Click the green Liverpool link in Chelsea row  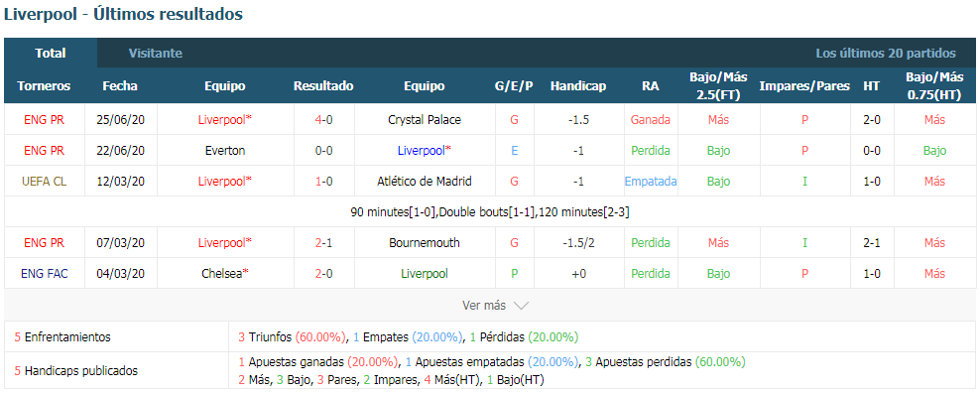click(x=425, y=273)
